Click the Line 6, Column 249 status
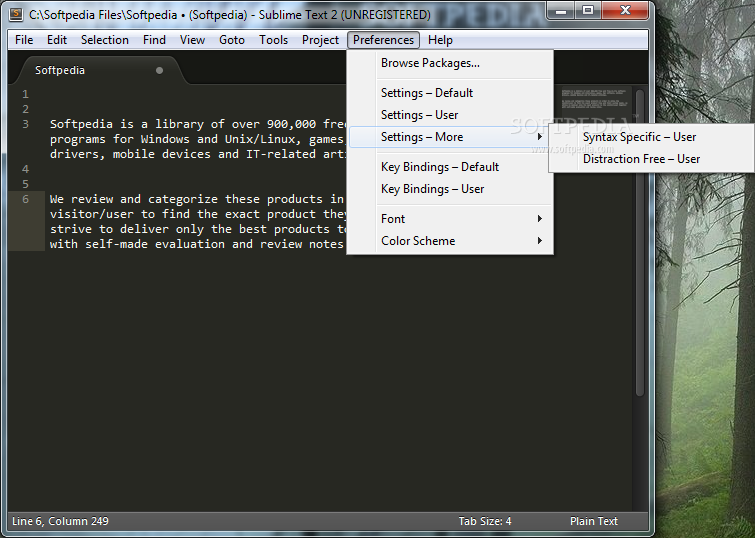Viewport: 755px width, 538px height. click(60, 521)
